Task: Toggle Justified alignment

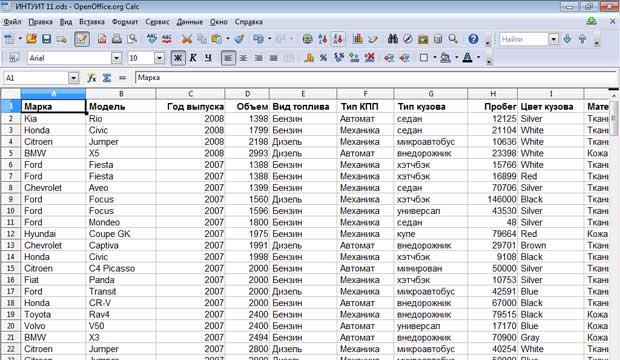Action: pyautogui.click(x=274, y=58)
